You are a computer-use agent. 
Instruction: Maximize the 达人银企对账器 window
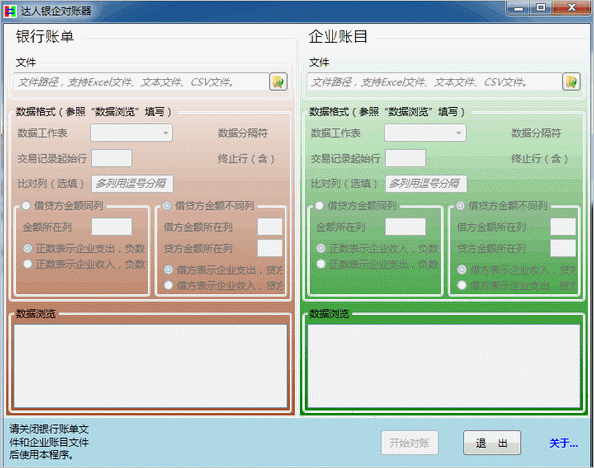coord(541,8)
